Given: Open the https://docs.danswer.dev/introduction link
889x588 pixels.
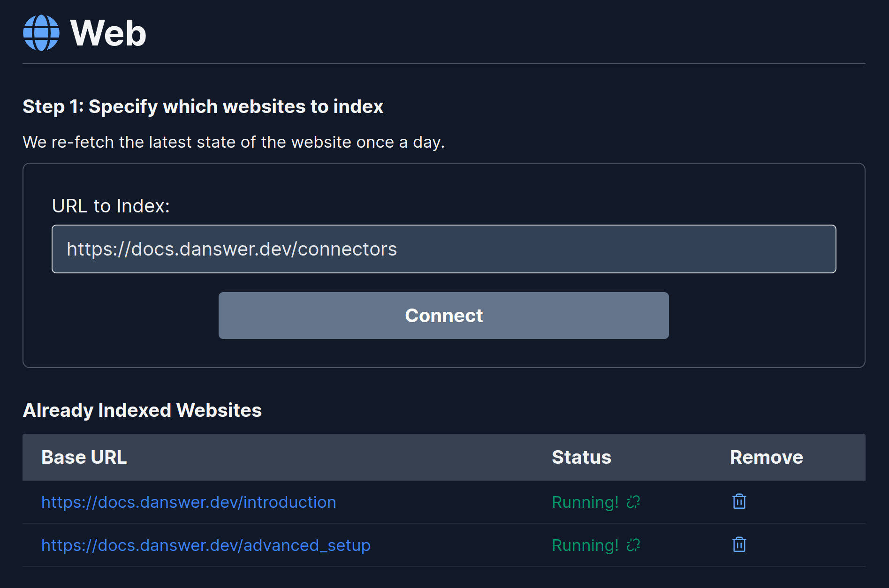Looking at the screenshot, I should tap(189, 502).
